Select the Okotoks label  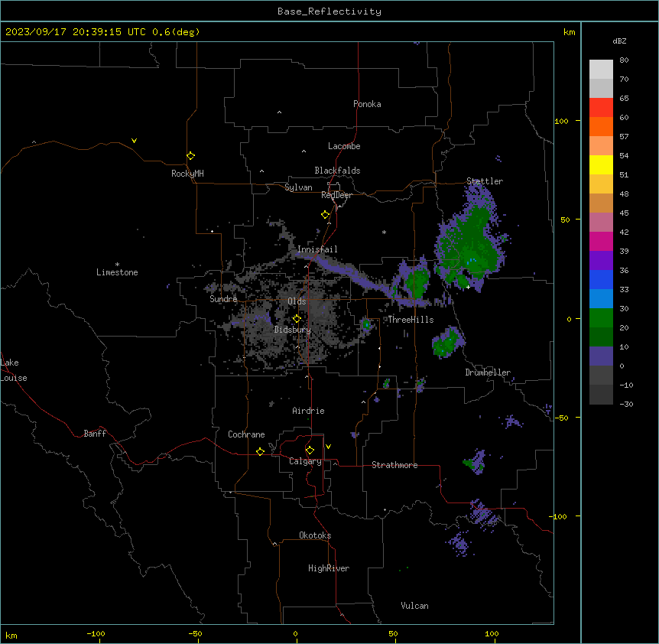pyautogui.click(x=315, y=535)
